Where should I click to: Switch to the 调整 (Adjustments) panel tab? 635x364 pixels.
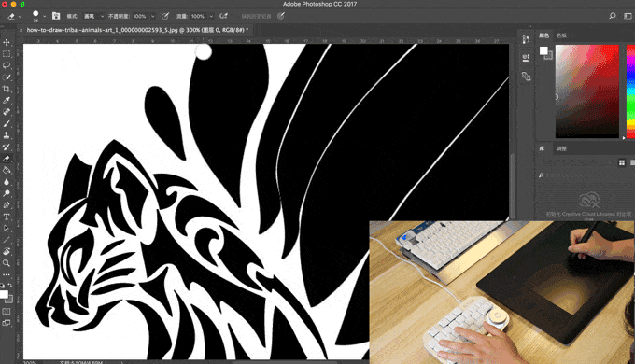pos(561,148)
